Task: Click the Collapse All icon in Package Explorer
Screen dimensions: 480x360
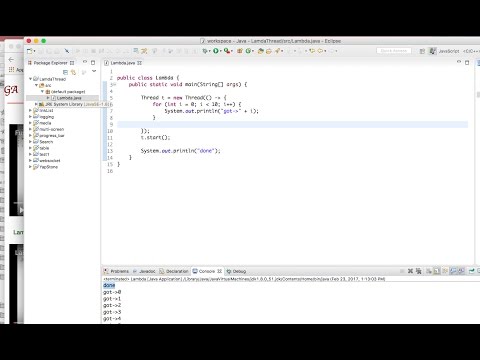Action: 65,72
